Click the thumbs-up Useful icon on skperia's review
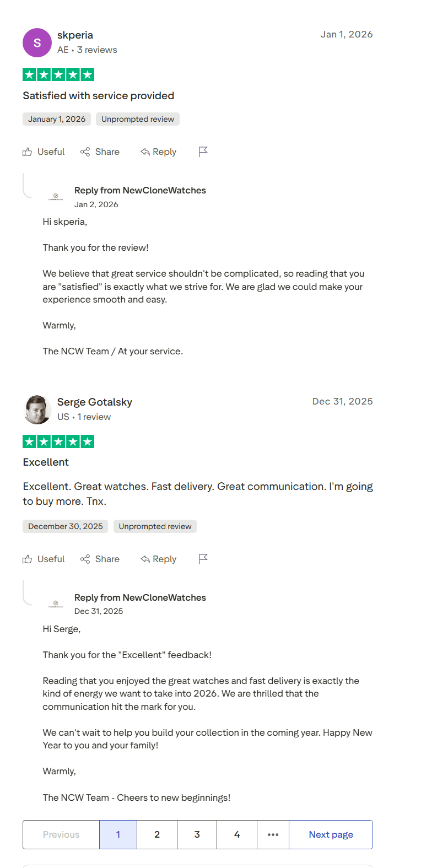 28,152
